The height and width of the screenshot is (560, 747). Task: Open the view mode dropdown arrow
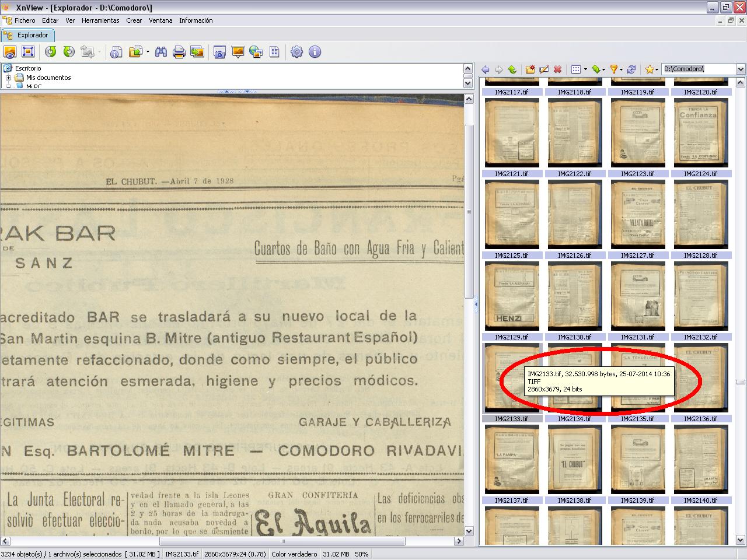585,69
